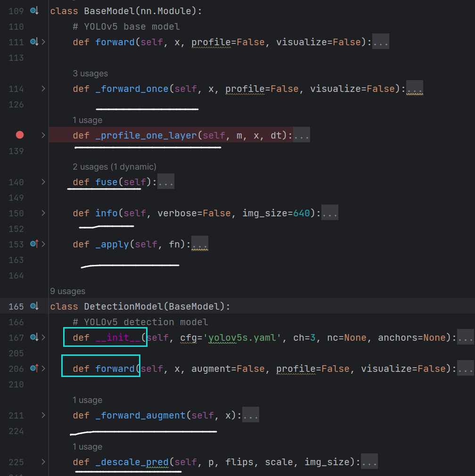The height and width of the screenshot is (476, 475).
Task: Expand the DetectionModel forward fold at line 206
Action: tap(43, 369)
